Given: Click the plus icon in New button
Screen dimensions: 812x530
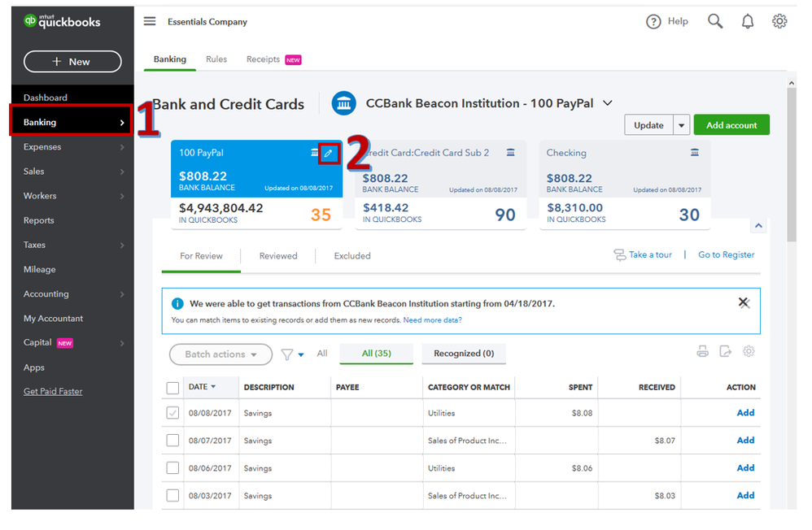Looking at the screenshot, I should click(56, 61).
